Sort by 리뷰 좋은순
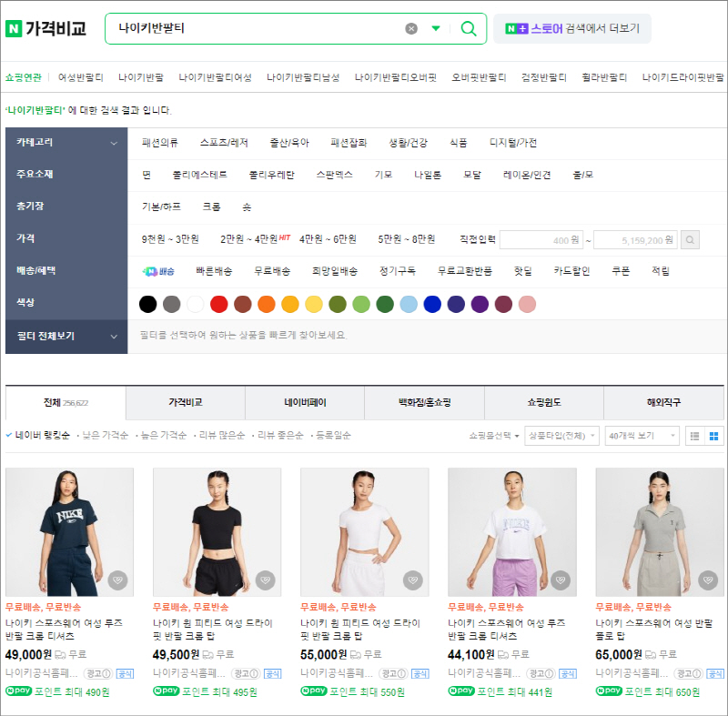Viewport: 728px width, 716px height. tap(280, 435)
